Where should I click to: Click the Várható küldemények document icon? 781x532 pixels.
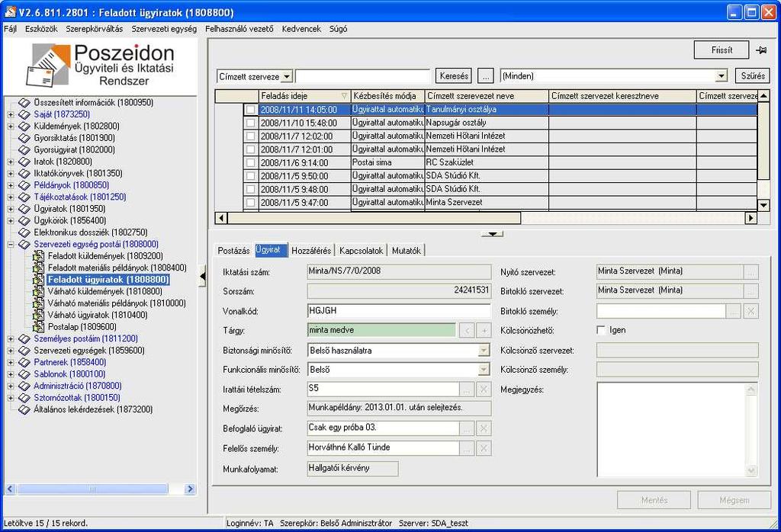(x=38, y=291)
